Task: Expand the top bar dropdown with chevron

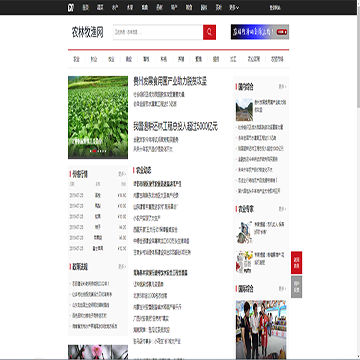Action: [234, 8]
